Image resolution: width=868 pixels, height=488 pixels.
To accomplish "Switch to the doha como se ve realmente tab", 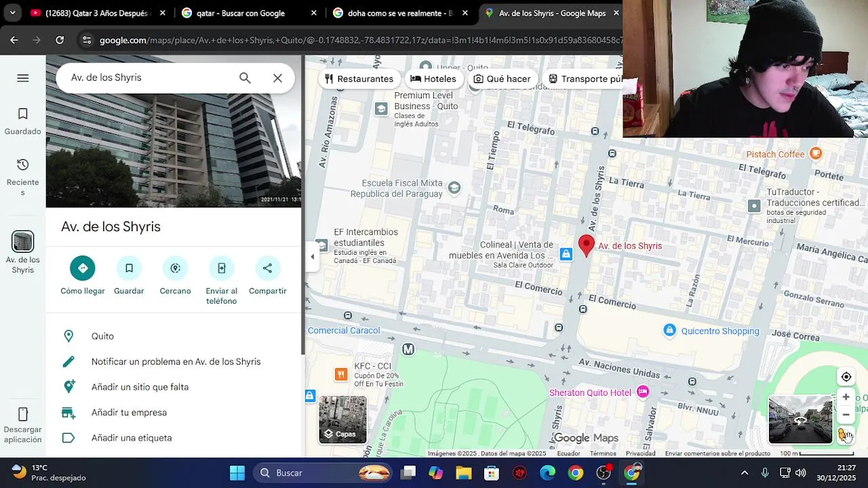I will pos(401,13).
